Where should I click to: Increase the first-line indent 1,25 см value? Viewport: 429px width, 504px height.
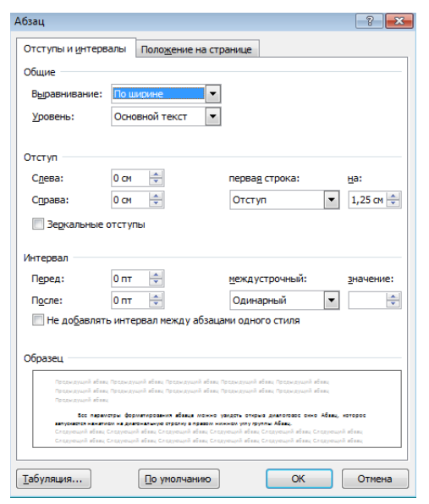tap(393, 197)
